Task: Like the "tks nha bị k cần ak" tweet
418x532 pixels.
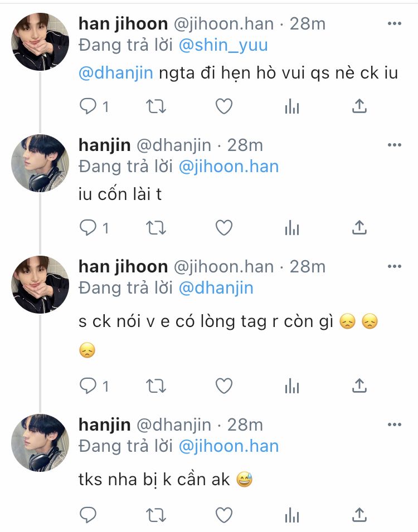Action: click(x=224, y=515)
